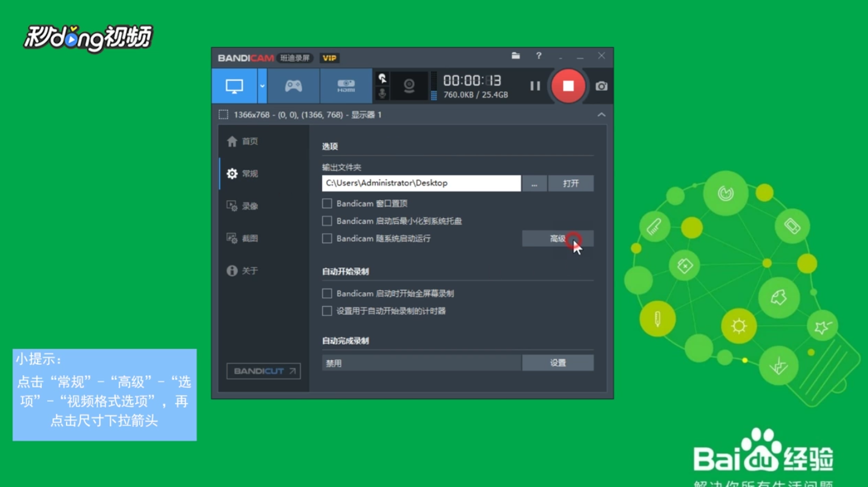Collapse the panel with up chevron

pos(601,114)
